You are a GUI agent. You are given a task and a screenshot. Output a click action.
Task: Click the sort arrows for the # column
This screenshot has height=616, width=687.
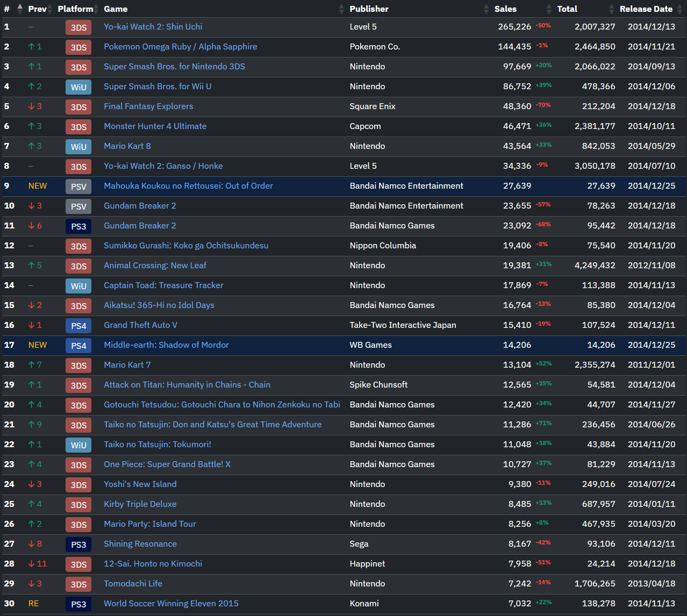(x=20, y=9)
